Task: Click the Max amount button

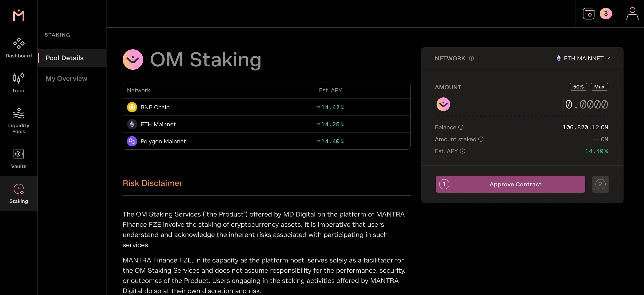Action: pos(599,87)
